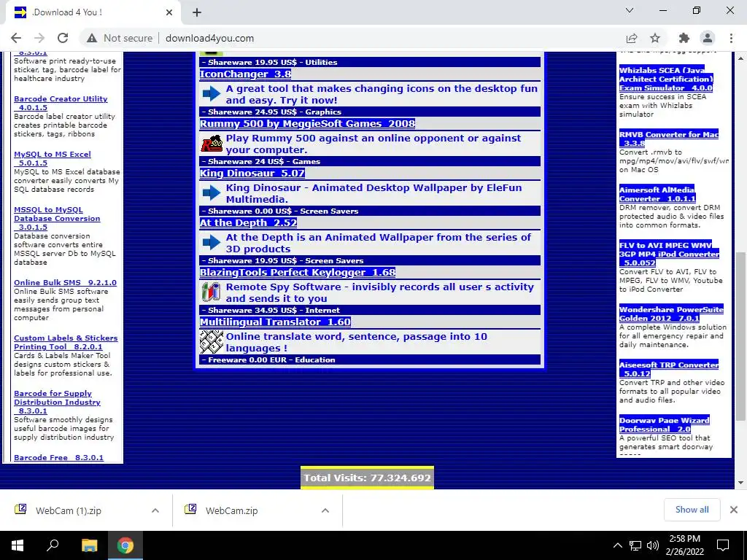This screenshot has width=747, height=560.
Task: Open Barcode Free 8.3.0.1 link
Action: [x=58, y=457]
